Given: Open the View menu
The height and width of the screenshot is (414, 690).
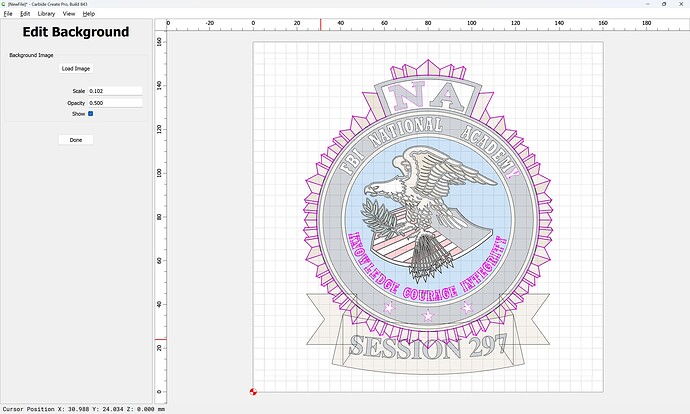Looking at the screenshot, I should point(69,14).
